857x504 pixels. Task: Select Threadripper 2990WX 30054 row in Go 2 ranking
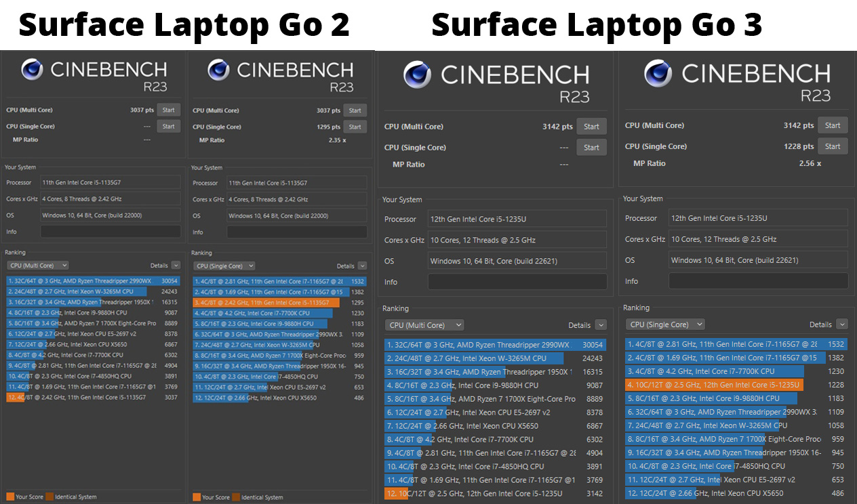point(94,281)
